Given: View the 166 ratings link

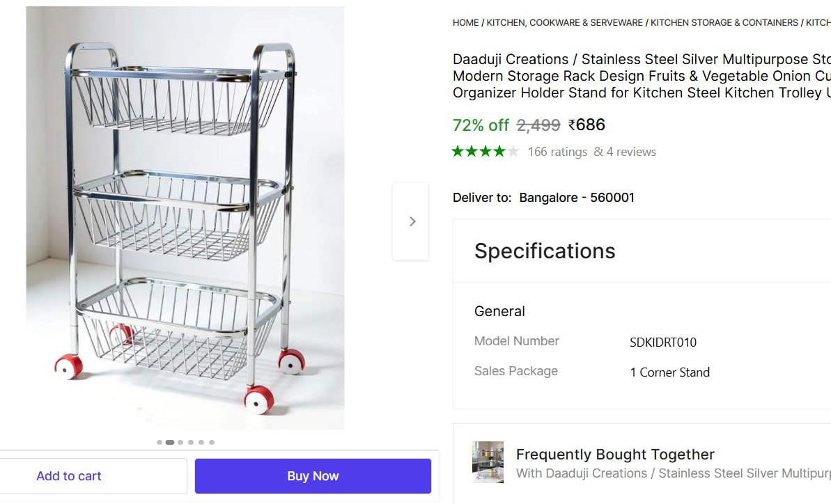Looking at the screenshot, I should (x=557, y=152).
